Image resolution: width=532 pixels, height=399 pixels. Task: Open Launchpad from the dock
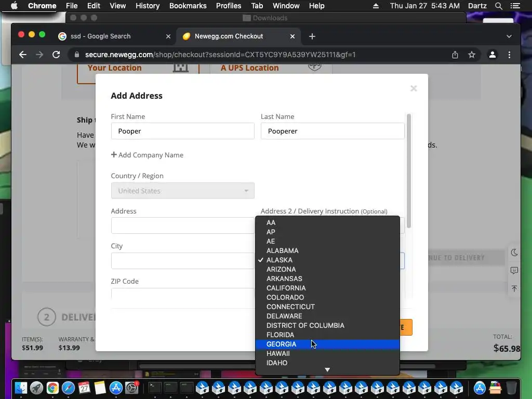coord(37,388)
